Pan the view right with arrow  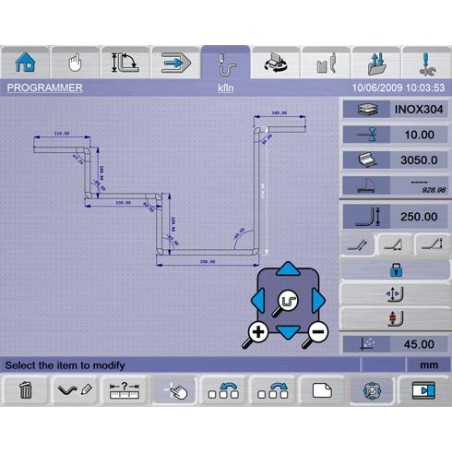coord(318,301)
